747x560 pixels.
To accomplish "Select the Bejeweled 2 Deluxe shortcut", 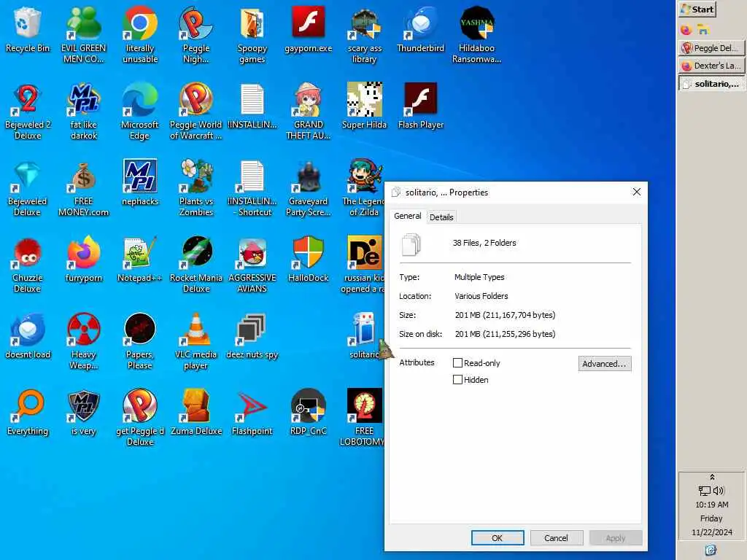I will click(28, 112).
